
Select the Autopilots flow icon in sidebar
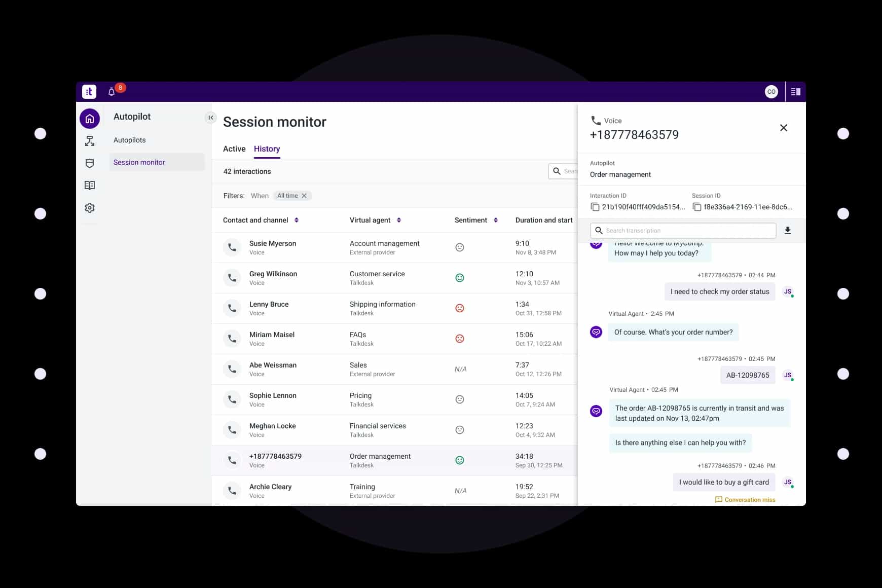click(x=90, y=141)
